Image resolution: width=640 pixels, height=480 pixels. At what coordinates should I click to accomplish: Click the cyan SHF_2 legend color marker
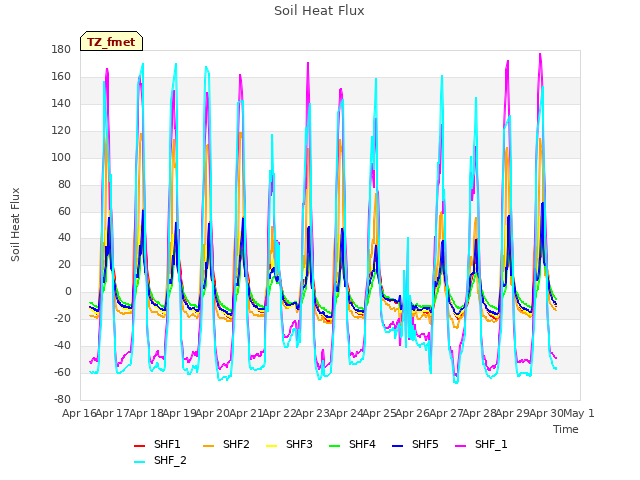coord(140,462)
